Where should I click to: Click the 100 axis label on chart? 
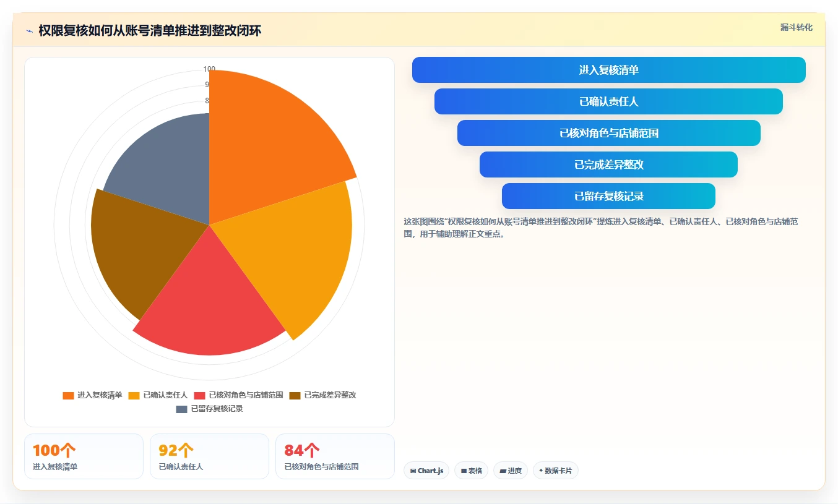209,69
